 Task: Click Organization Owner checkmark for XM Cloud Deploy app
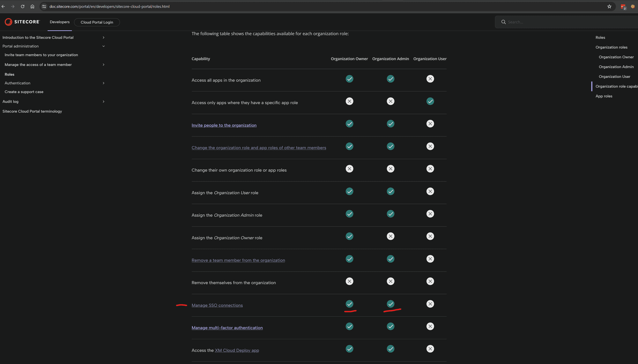(349, 349)
